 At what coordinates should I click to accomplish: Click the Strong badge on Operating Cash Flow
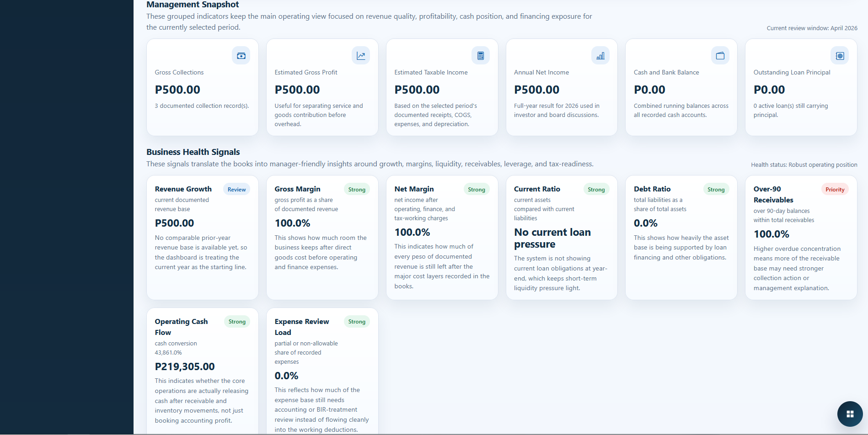pyautogui.click(x=237, y=322)
